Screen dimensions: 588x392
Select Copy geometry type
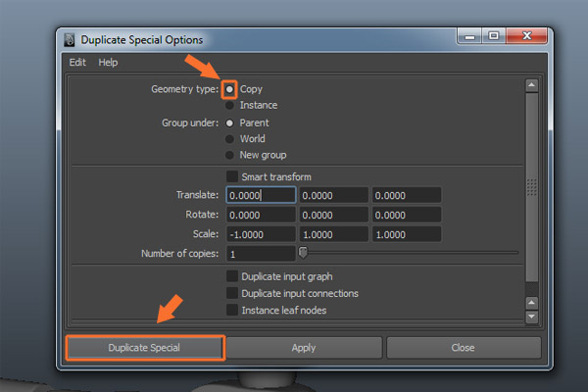[230, 89]
